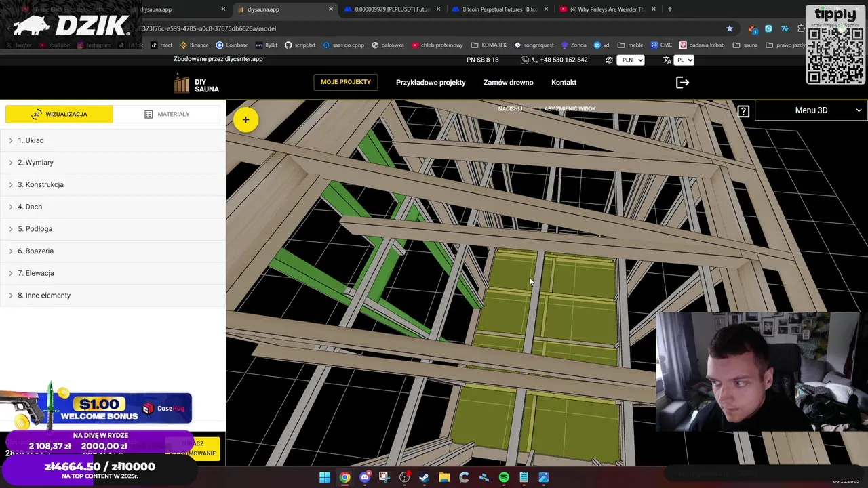This screenshot has height=488, width=868.
Task: Switch to the Wizualizacja tab
Action: pyautogui.click(x=59, y=114)
